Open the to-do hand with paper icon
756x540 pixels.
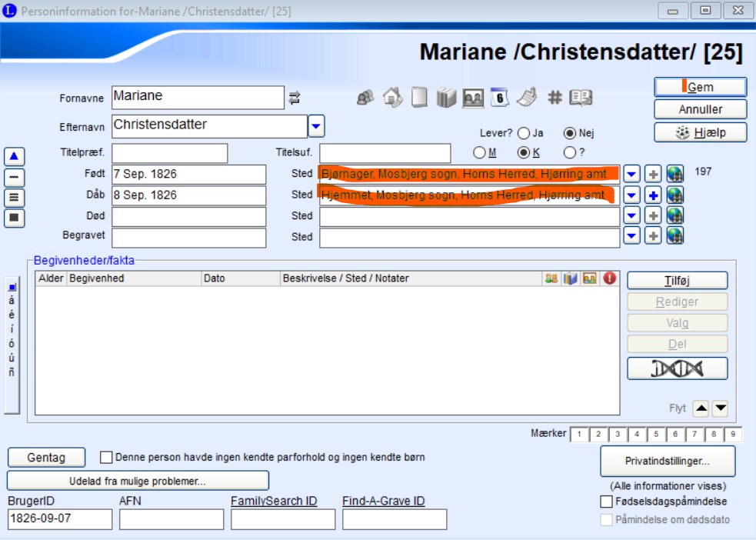click(527, 98)
